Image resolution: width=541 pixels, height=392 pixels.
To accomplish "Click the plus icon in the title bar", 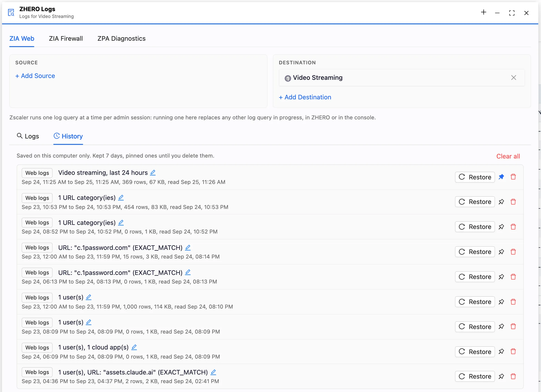I will [x=483, y=12].
